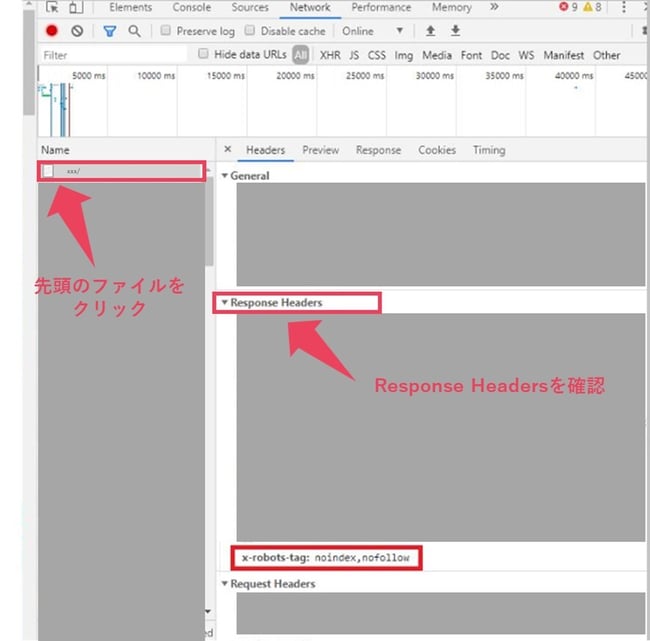Image resolution: width=650 pixels, height=641 pixels.
Task: Collapse the General section
Action: click(225, 176)
